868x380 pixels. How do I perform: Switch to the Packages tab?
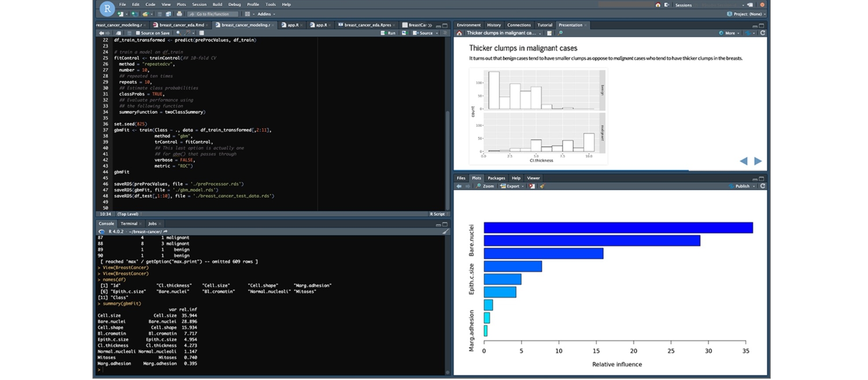[496, 178]
